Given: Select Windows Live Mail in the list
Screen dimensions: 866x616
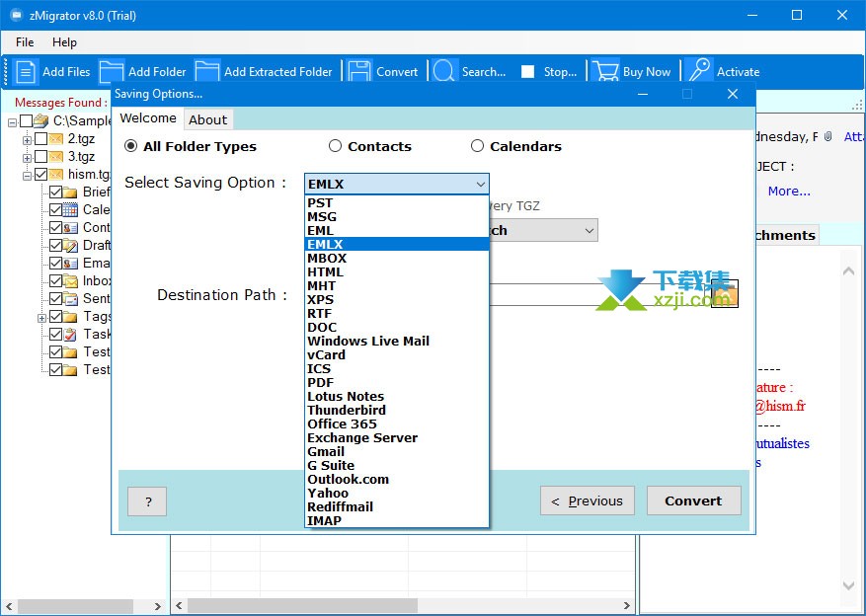Looking at the screenshot, I should click(x=397, y=342).
